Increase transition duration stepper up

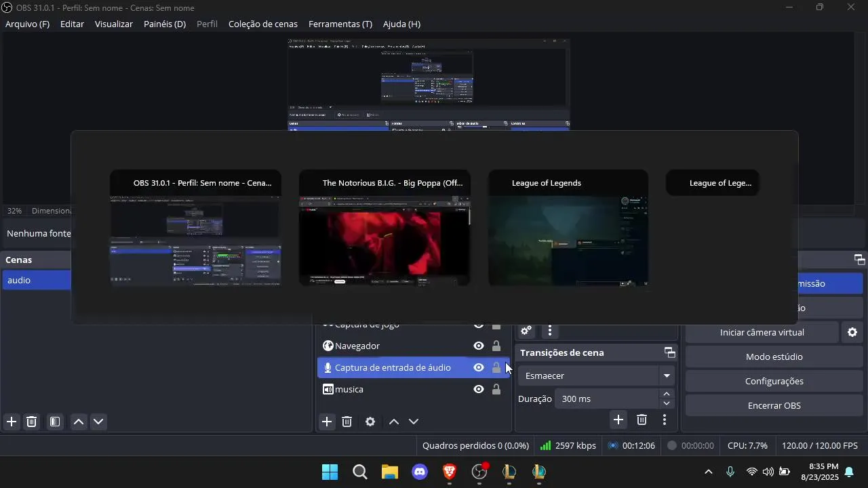(667, 394)
